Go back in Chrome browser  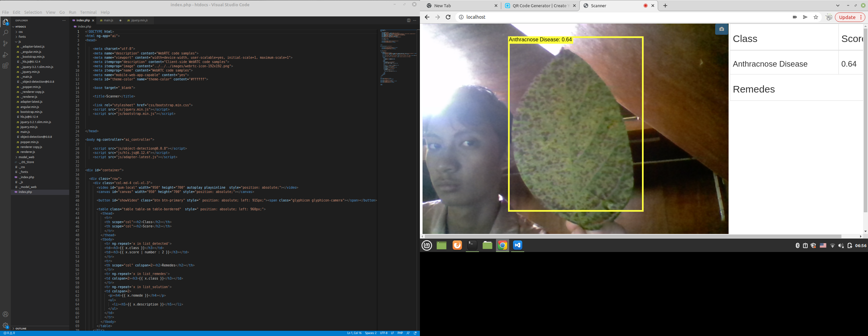(427, 17)
